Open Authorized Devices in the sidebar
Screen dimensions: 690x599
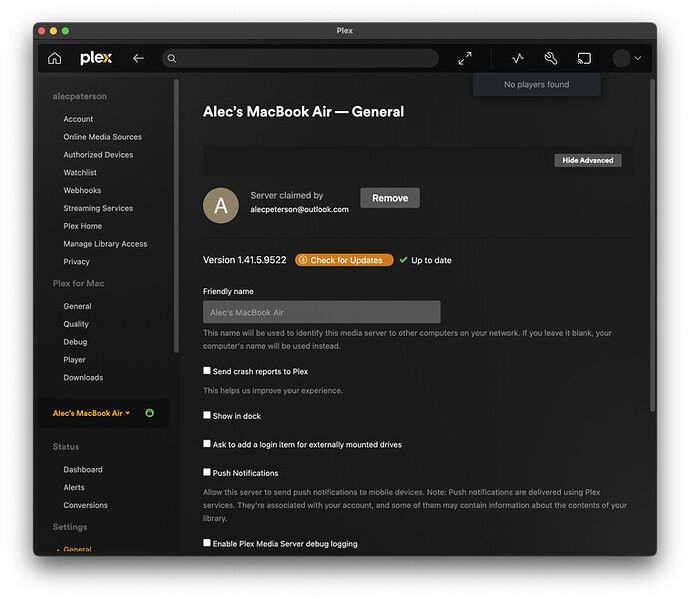pos(98,154)
